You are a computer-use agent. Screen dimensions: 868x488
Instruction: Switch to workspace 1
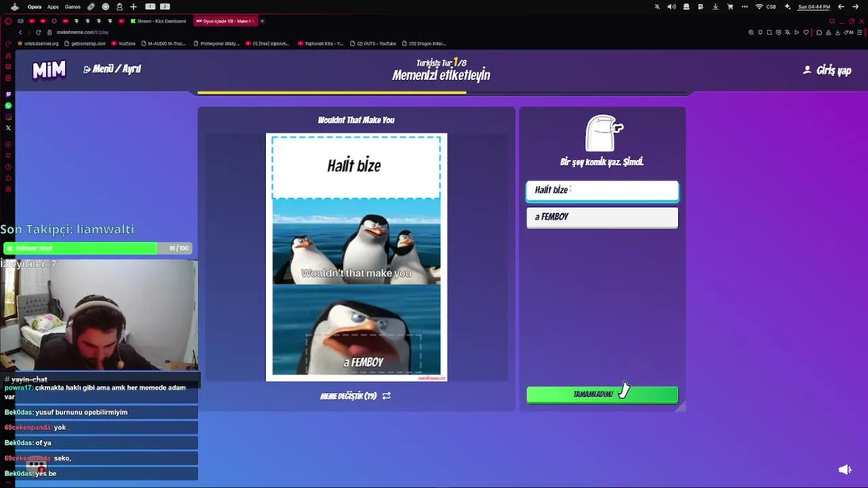(151, 7)
